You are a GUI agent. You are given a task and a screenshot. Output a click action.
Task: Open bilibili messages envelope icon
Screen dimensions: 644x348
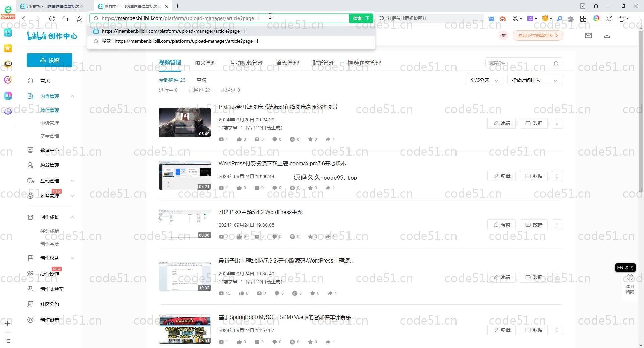588,35
